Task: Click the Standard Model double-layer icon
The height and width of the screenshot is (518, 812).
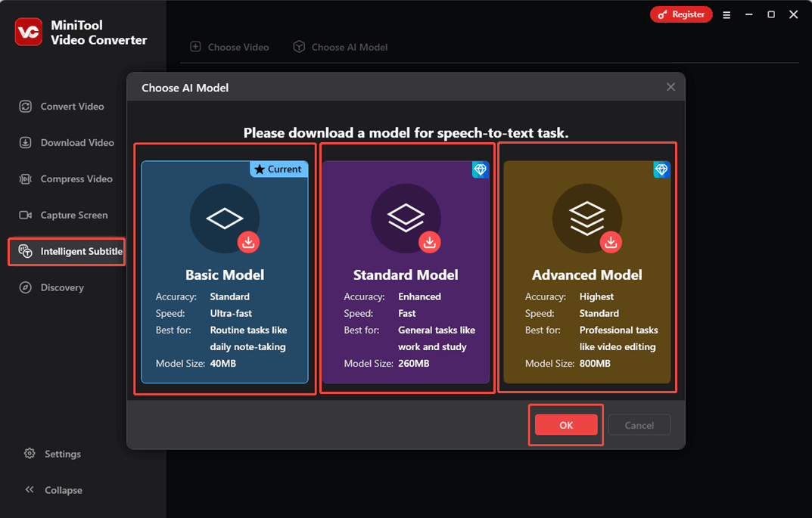Action: pyautogui.click(x=406, y=217)
